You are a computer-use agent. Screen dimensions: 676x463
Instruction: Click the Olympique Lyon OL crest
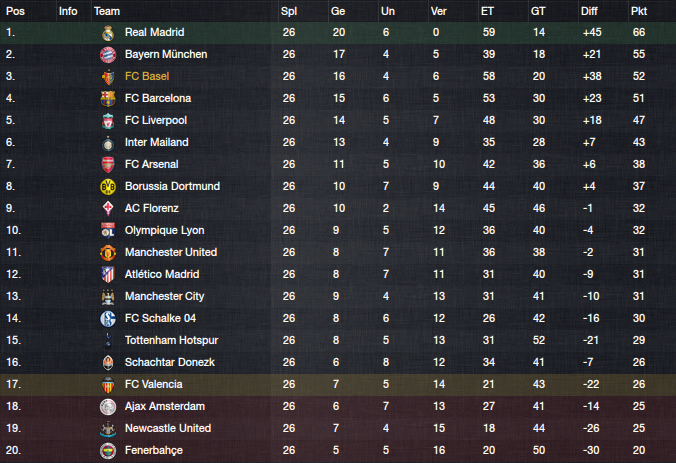click(108, 231)
